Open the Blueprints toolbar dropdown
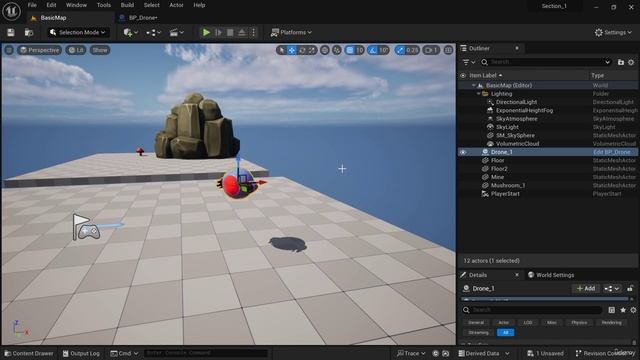 point(153,32)
